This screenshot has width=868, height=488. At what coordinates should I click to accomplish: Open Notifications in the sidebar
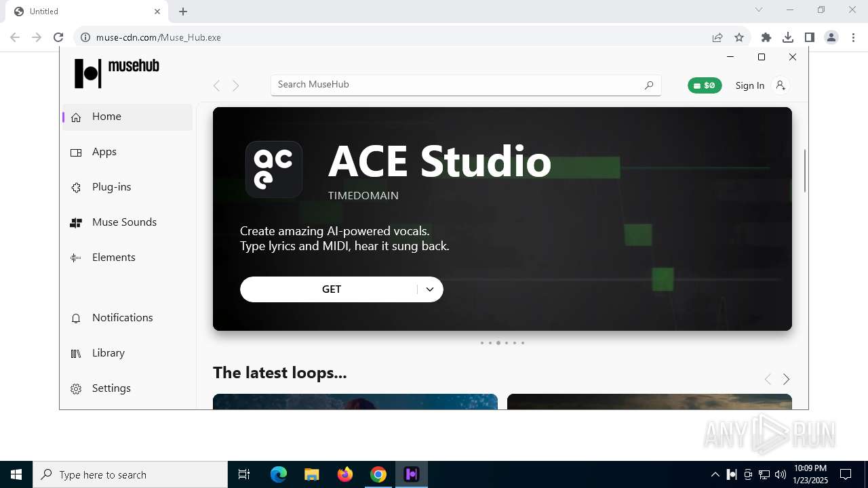127,318
